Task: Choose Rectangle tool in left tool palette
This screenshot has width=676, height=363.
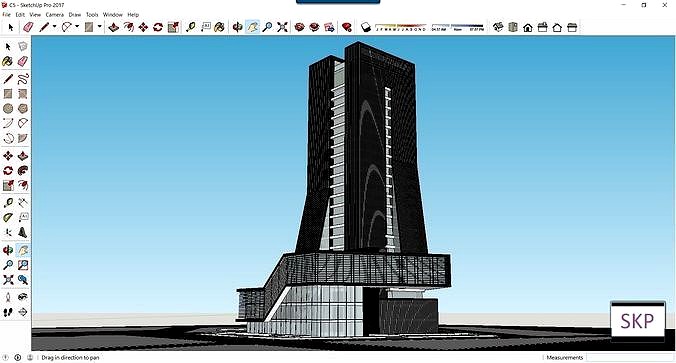Action: (8, 94)
